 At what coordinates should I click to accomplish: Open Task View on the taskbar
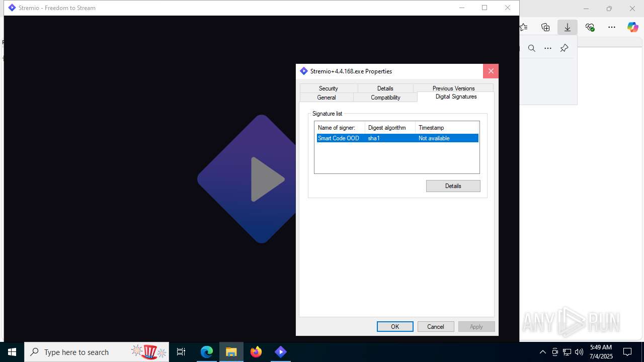pyautogui.click(x=181, y=352)
